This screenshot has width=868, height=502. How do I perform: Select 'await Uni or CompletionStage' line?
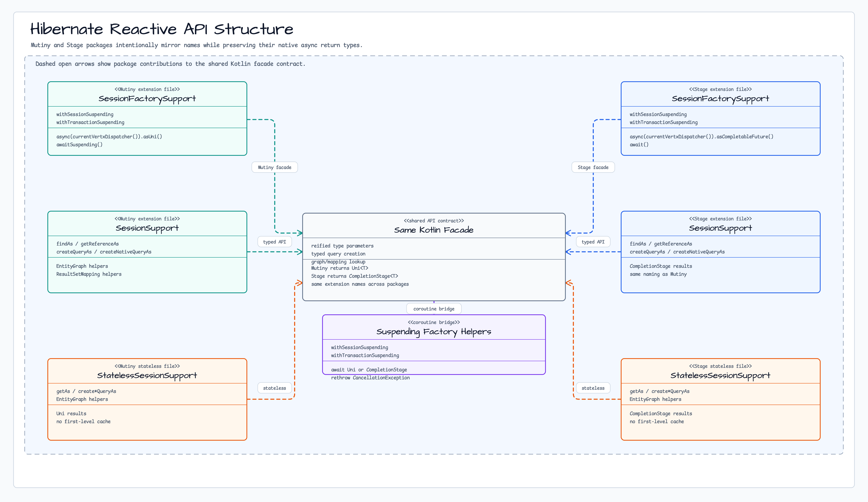pyautogui.click(x=369, y=370)
